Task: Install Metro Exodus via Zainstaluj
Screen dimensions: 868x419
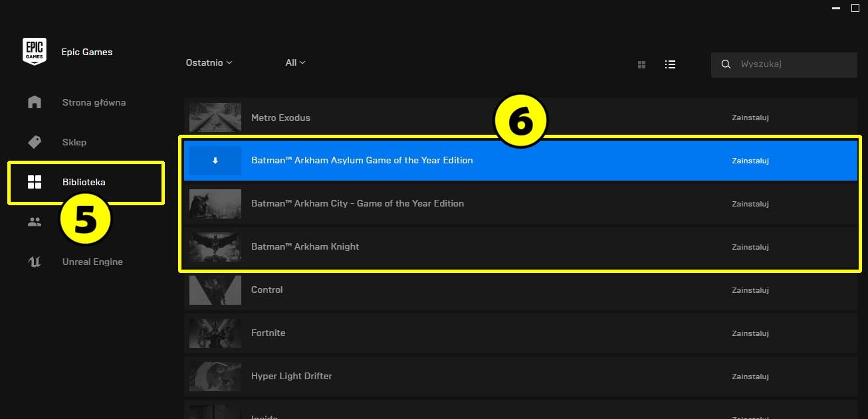Action: (750, 118)
